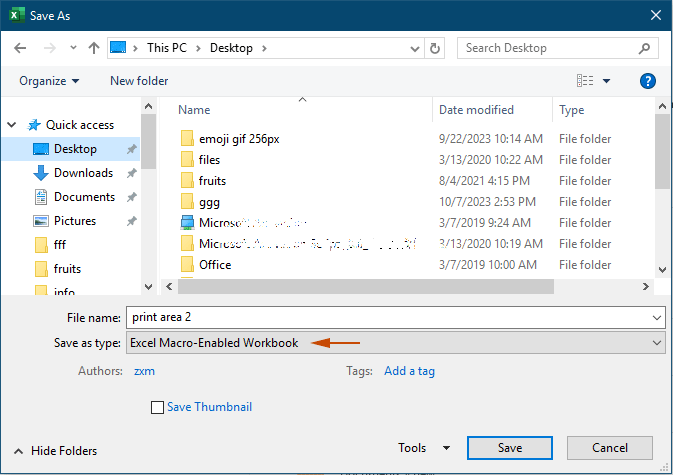Screen dimensions: 673x475
Task: Collapse the Quick access tree node
Action: [x=12, y=125]
